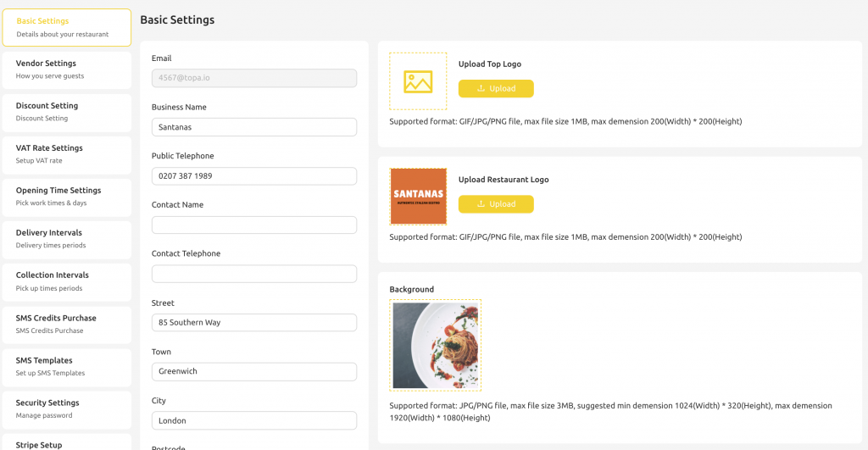
Task: Upload a new Restaurant Logo
Action: pos(496,204)
